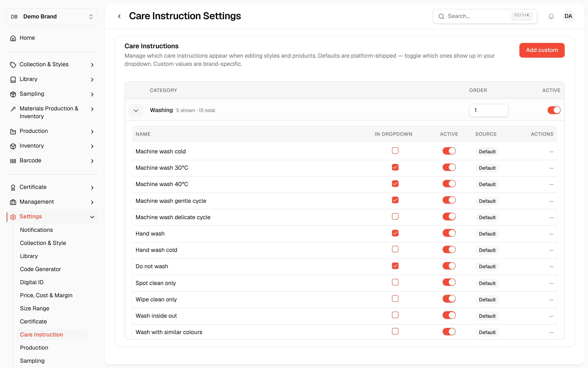The width and height of the screenshot is (588, 368).
Task: Select Price, Cost & Margin settings
Action: point(46,295)
